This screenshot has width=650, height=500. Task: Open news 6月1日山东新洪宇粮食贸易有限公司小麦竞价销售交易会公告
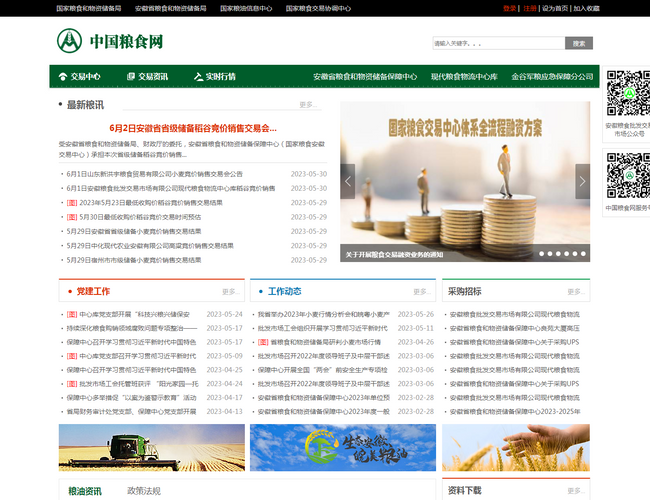point(154,174)
